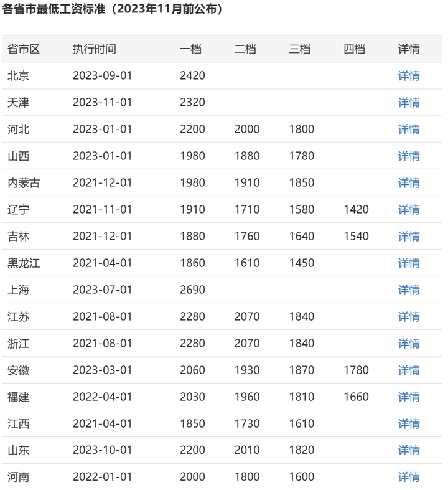This screenshot has height=490, width=448.
Task: Click the value 1930 in 安徽 row
Action: coord(247,370)
